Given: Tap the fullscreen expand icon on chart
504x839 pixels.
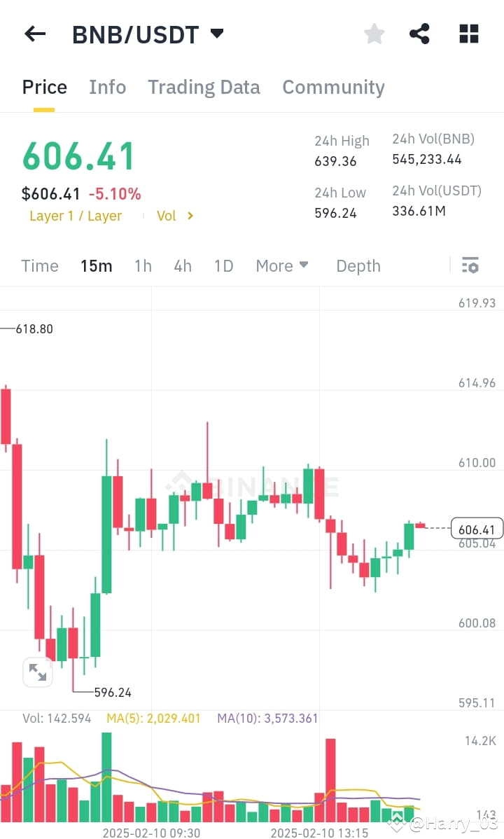Looking at the screenshot, I should 38,672.
